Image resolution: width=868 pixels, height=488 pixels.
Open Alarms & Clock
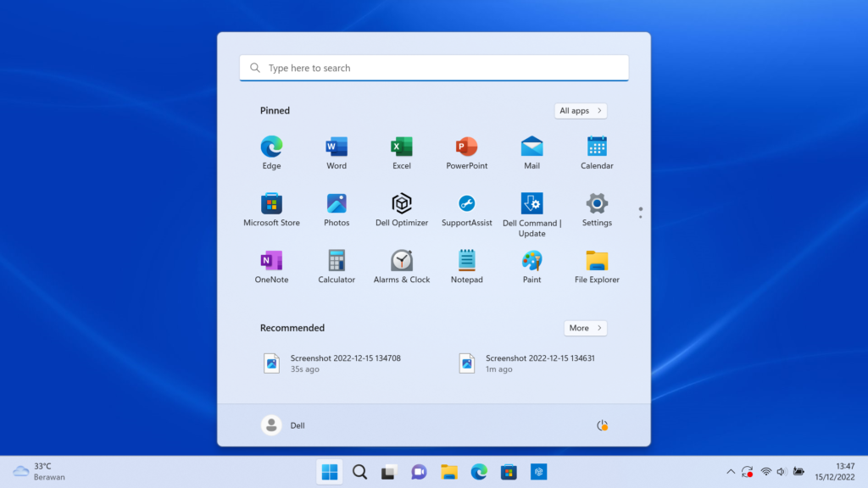tap(401, 267)
